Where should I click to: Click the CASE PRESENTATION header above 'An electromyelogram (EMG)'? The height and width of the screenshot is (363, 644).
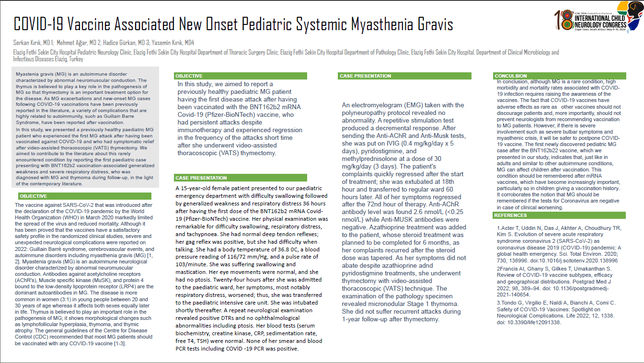[404, 76]
